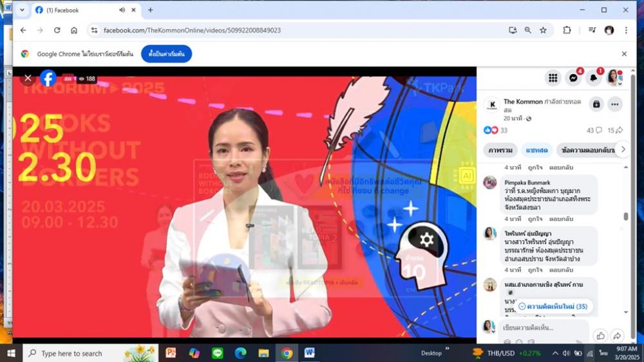
Task: Select the ภาพรวม tab
Action: click(x=500, y=150)
